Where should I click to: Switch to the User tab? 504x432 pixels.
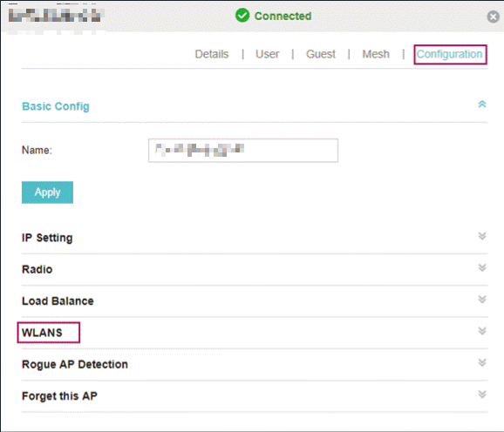pos(267,54)
